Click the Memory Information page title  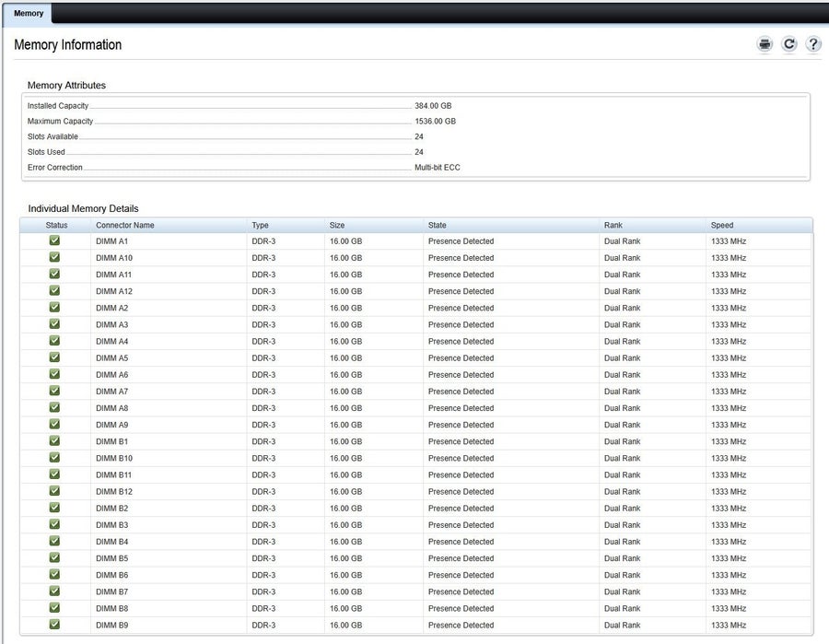67,45
